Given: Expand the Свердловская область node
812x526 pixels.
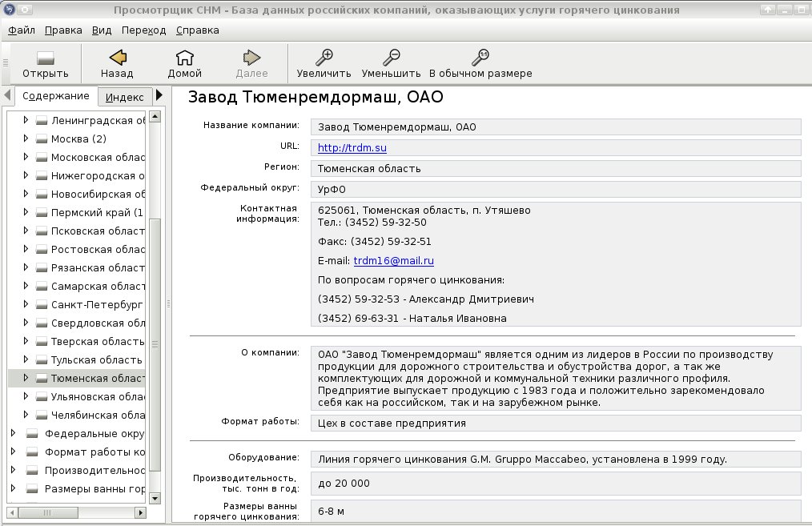Looking at the screenshot, I should tap(26, 322).
